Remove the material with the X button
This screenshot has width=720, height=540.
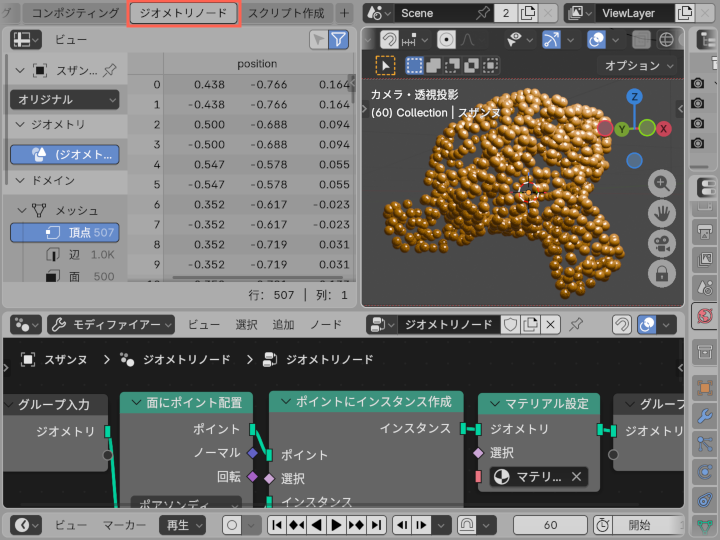point(577,477)
